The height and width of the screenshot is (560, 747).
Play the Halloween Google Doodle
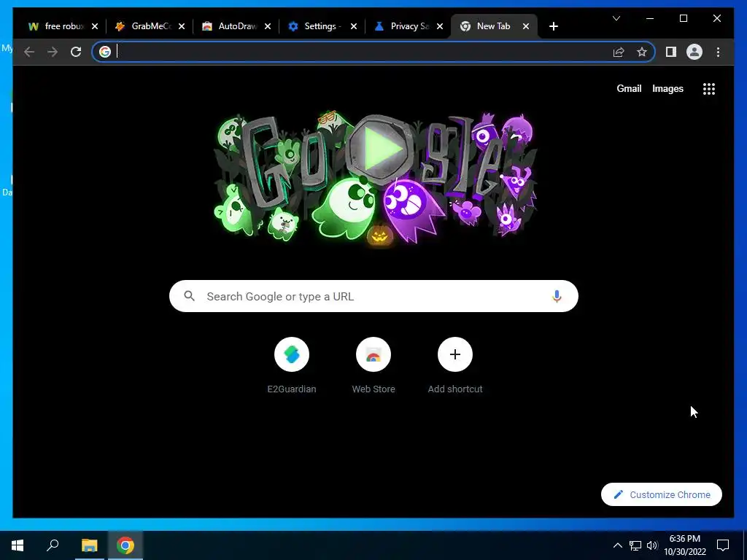(x=379, y=149)
